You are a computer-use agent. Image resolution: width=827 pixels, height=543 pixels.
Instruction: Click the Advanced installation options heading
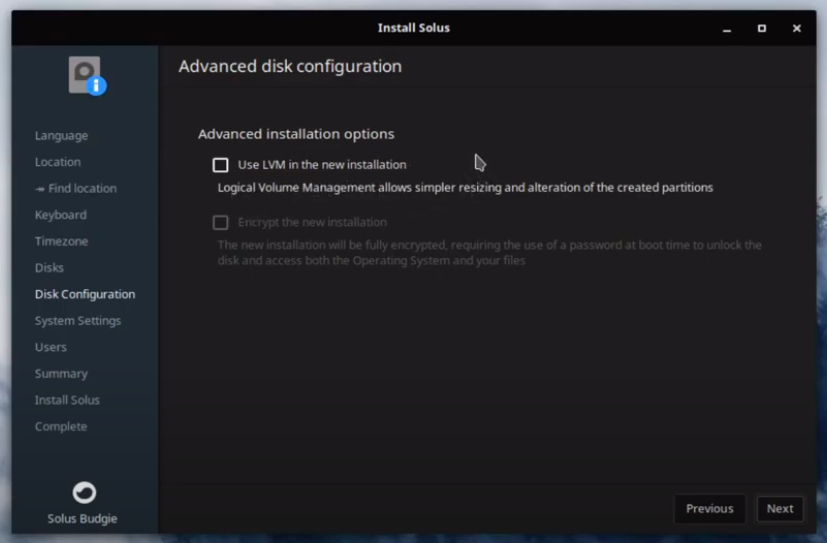tap(296, 134)
